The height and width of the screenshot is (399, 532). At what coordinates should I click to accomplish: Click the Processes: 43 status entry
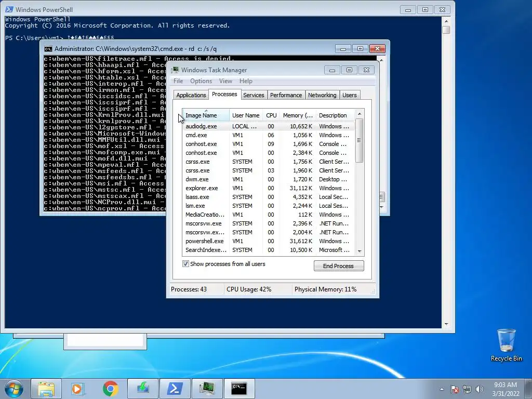[x=189, y=289]
